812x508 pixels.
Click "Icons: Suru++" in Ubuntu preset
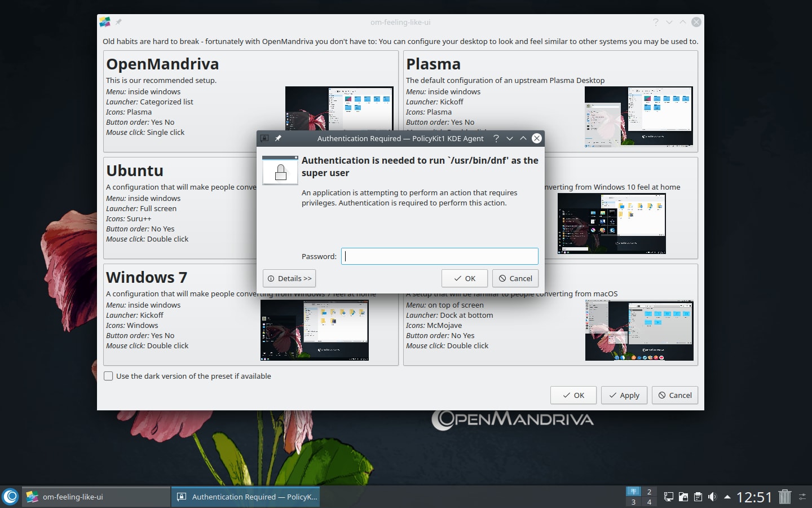pos(129,218)
